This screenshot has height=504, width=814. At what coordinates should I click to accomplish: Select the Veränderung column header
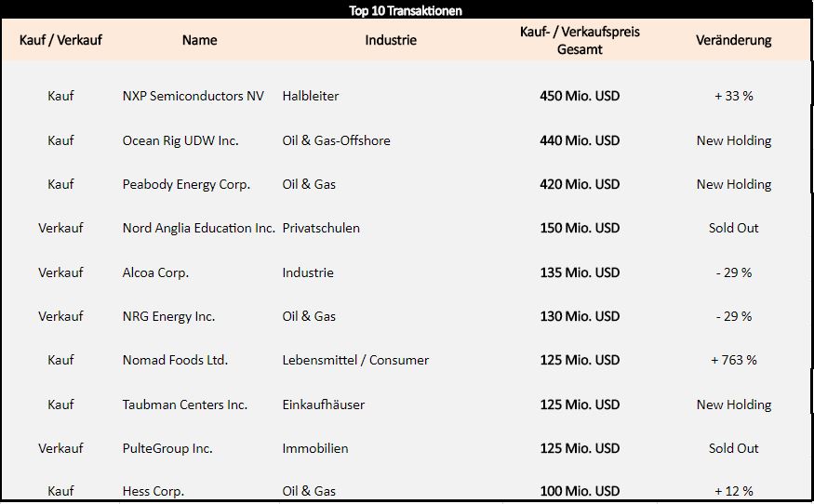734,40
